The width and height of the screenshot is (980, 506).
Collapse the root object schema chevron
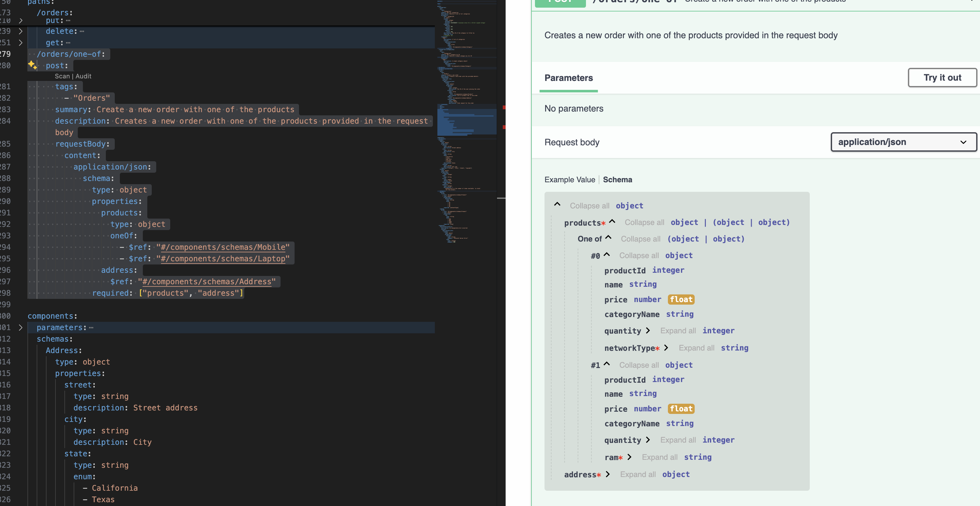[x=557, y=204]
